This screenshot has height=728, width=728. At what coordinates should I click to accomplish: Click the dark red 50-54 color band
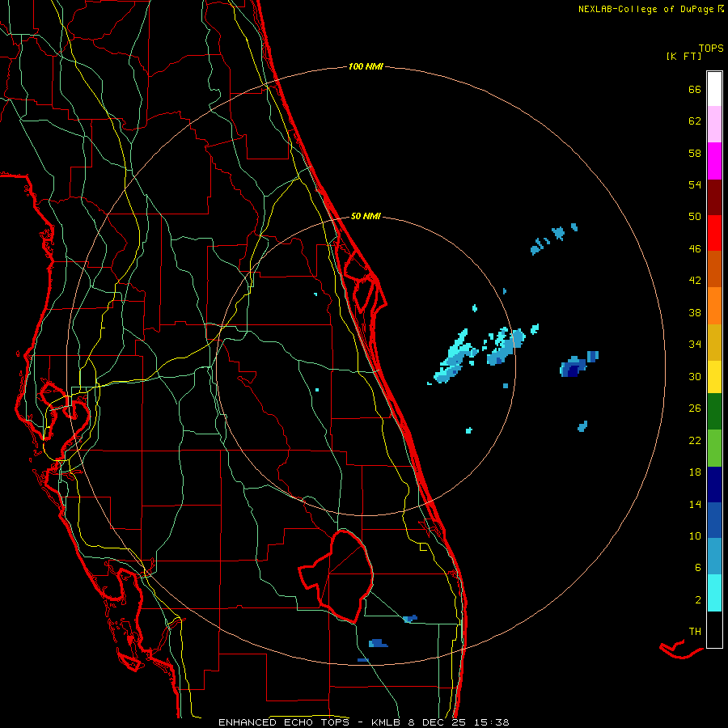pos(714,197)
